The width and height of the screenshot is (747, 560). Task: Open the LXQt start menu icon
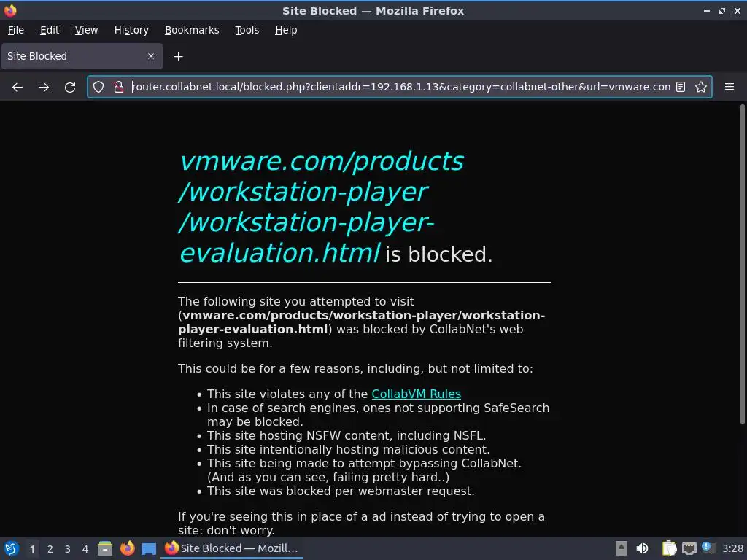[12, 548]
